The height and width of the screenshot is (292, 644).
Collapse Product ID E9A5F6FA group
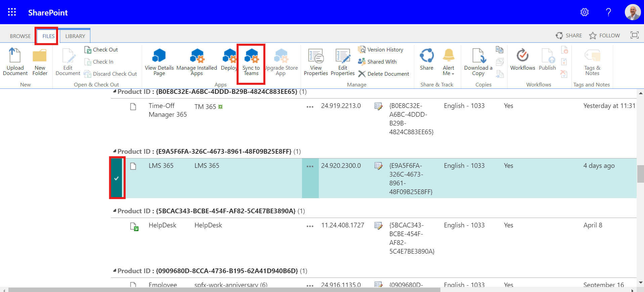(x=115, y=151)
